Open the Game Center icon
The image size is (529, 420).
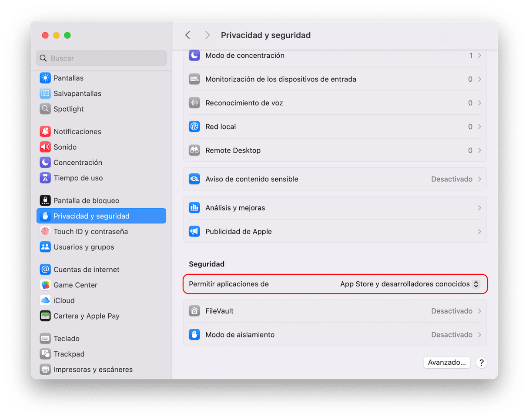(45, 285)
